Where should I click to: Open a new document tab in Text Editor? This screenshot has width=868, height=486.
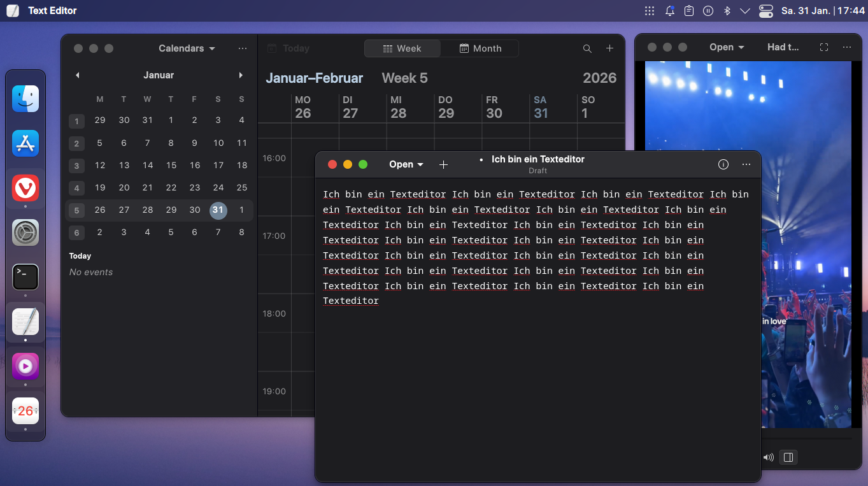click(443, 164)
